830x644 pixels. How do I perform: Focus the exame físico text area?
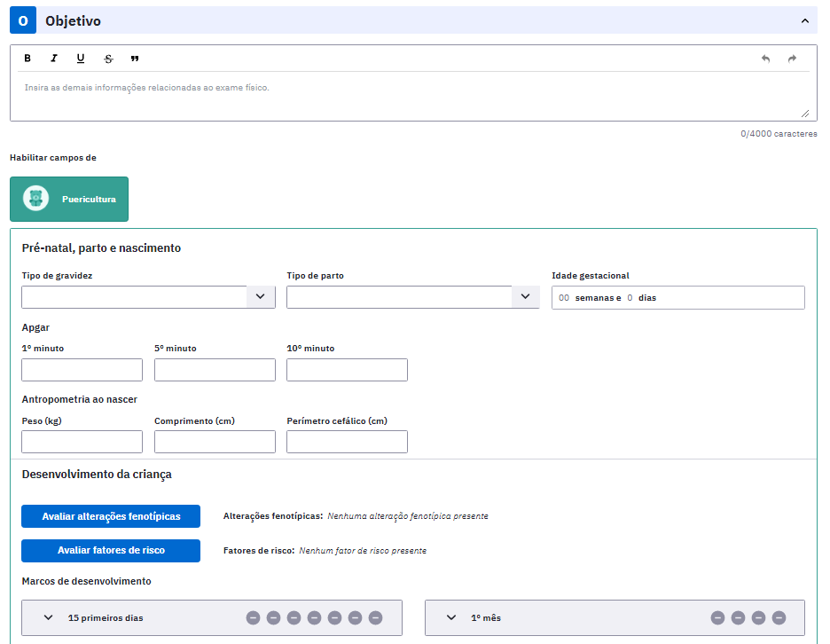(413, 96)
